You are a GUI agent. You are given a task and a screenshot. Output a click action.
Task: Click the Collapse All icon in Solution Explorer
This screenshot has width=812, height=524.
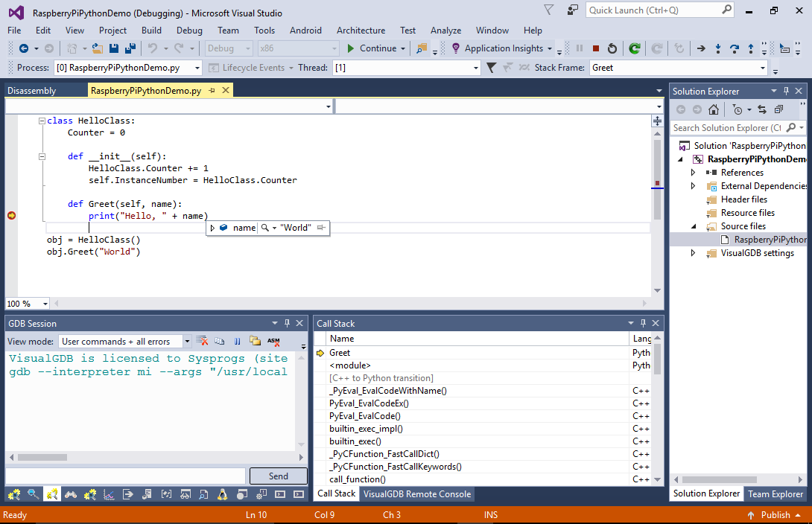click(779, 109)
